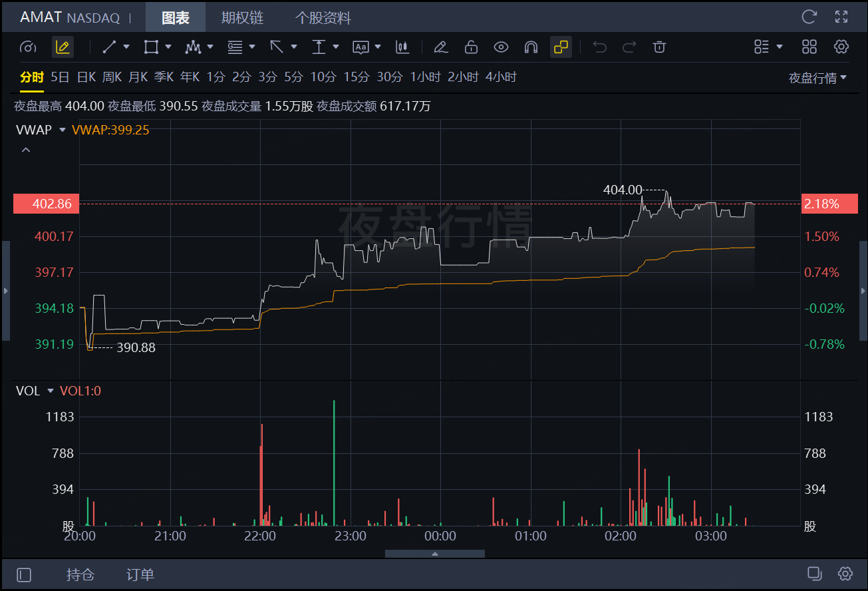The image size is (868, 591).
Task: Switch to 年K timeframe
Action: click(190, 78)
